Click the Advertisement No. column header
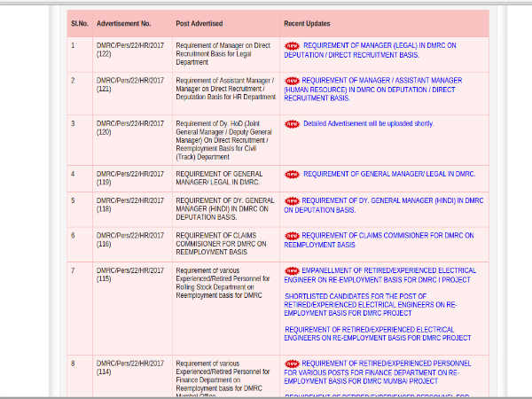Viewport: 532px width, 399px height. pyautogui.click(x=123, y=24)
